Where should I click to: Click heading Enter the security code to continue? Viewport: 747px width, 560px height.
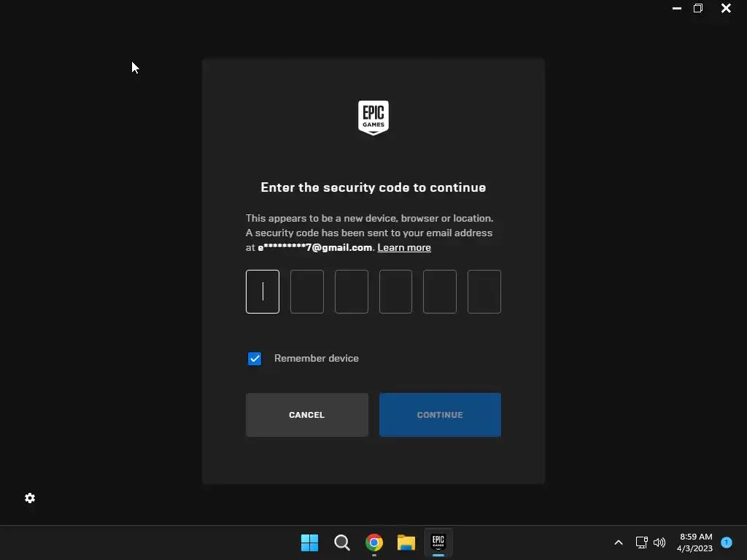coord(373,187)
